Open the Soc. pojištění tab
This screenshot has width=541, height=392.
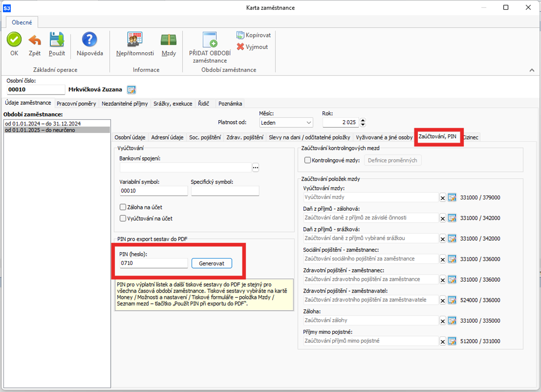(205, 137)
